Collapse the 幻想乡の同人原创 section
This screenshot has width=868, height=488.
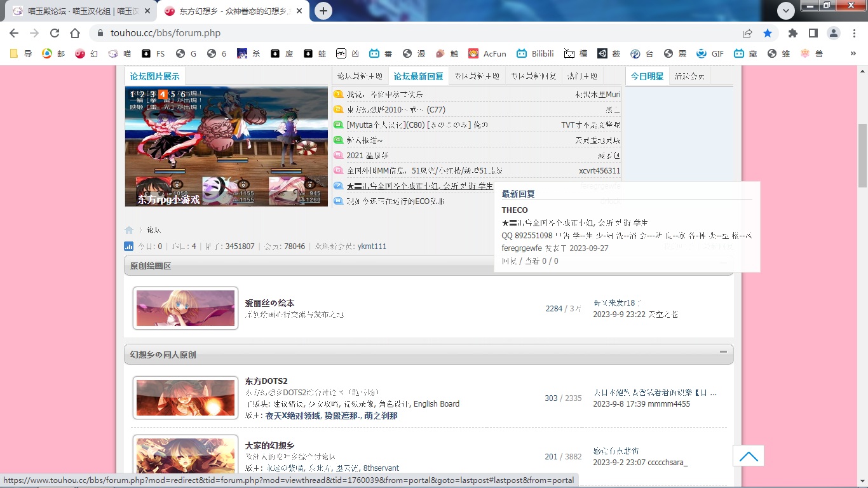[x=723, y=351]
